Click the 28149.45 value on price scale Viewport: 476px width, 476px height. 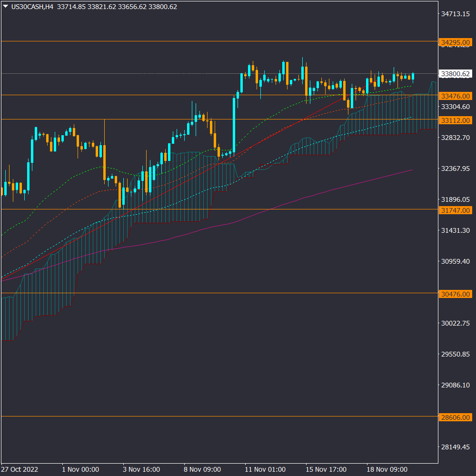pyautogui.click(x=456, y=447)
